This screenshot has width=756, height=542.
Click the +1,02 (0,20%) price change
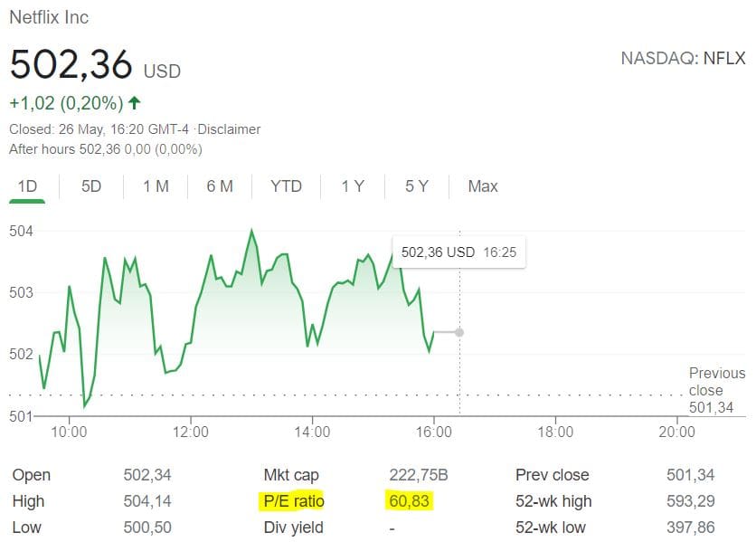[67, 103]
